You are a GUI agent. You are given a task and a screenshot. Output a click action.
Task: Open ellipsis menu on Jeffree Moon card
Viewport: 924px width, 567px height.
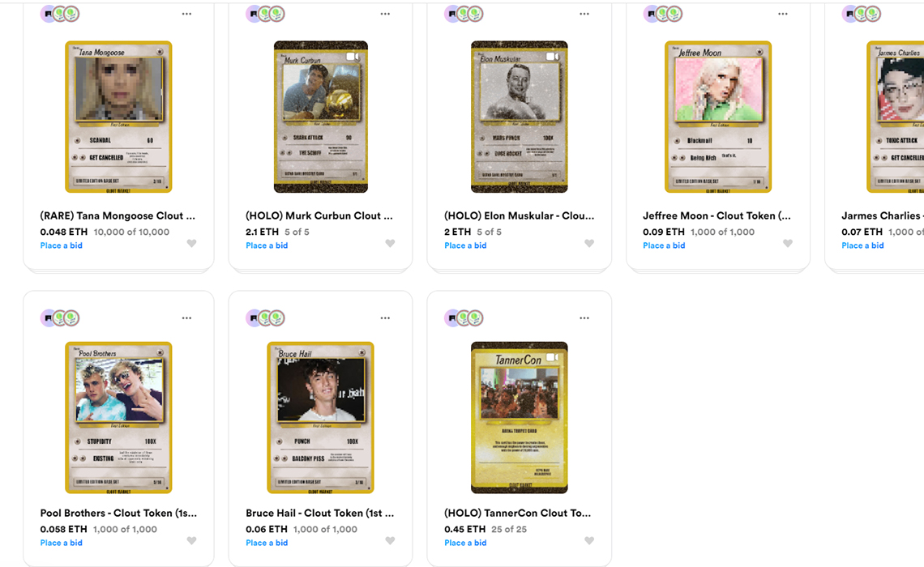click(x=782, y=14)
